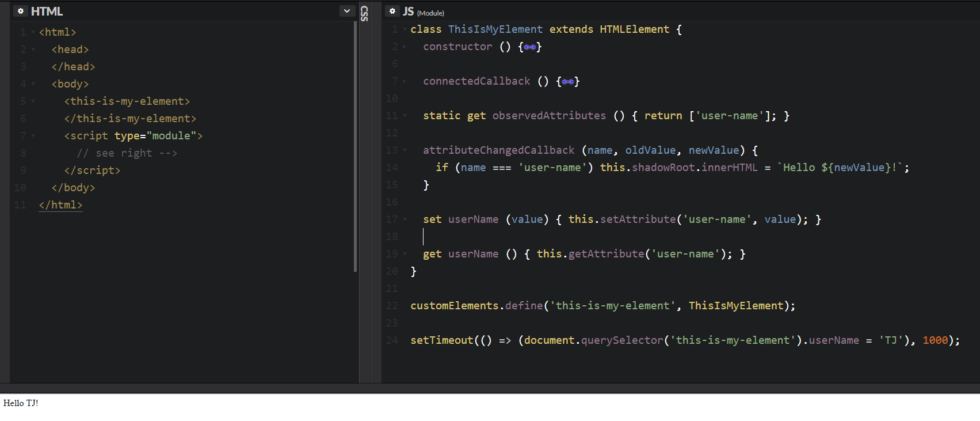
Task: Click 'shadowRoot' on line 14
Action: pyautogui.click(x=663, y=168)
